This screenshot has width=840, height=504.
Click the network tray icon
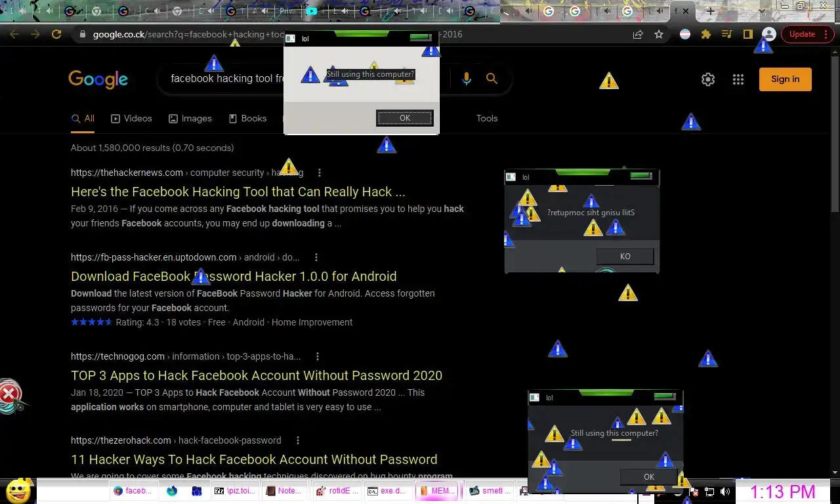(x=709, y=492)
